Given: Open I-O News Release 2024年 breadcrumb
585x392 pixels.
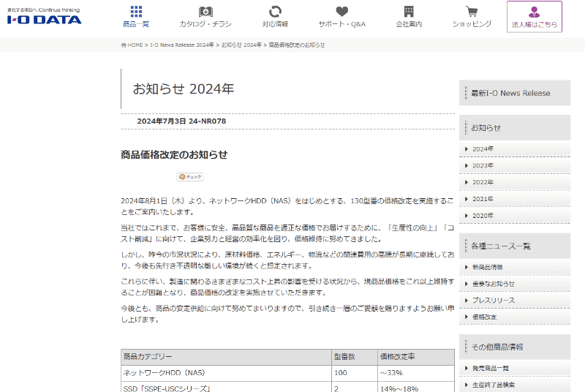Looking at the screenshot, I should coord(182,45).
